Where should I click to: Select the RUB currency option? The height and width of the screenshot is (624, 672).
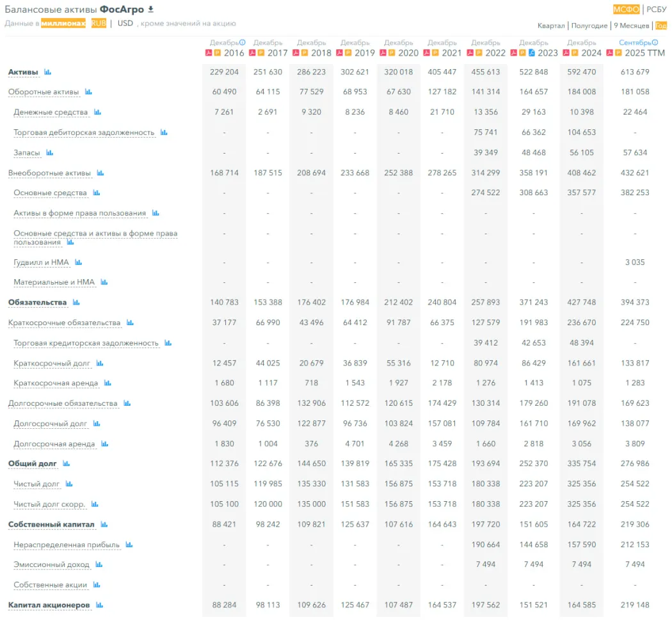click(99, 23)
